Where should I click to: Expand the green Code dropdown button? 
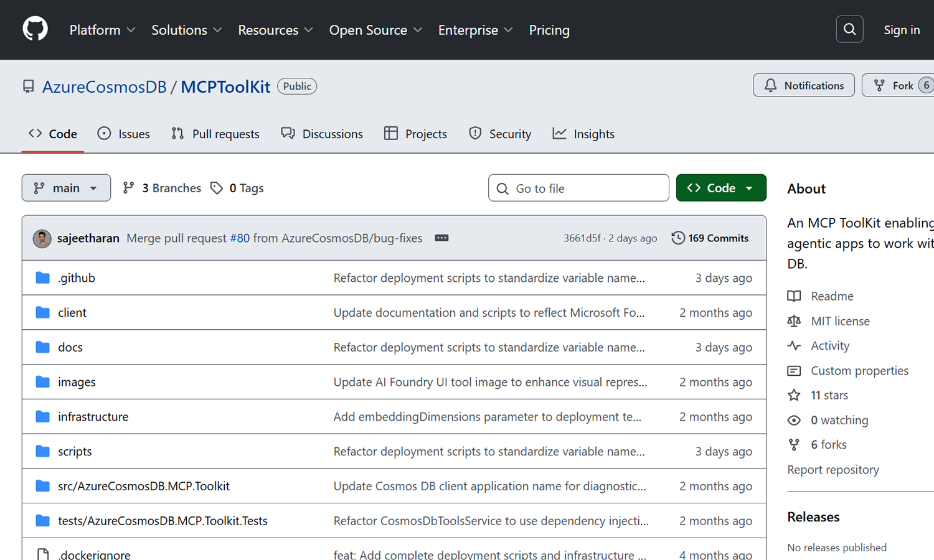(x=720, y=188)
